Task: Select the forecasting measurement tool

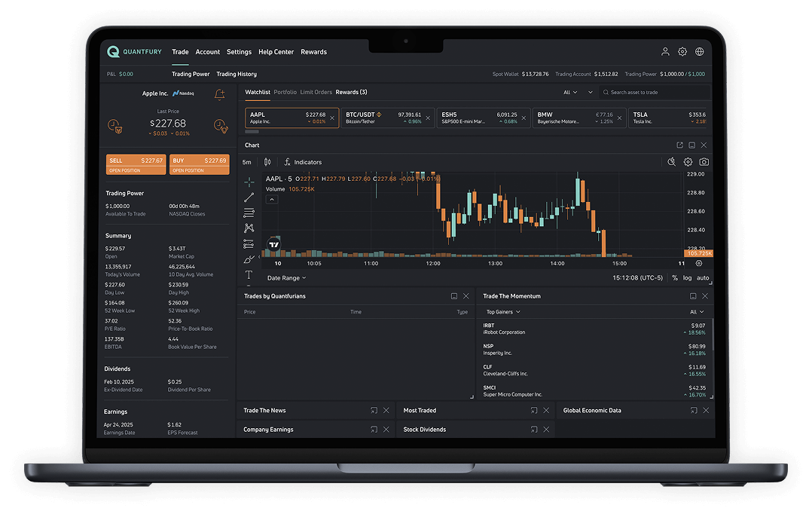Action: [x=249, y=243]
